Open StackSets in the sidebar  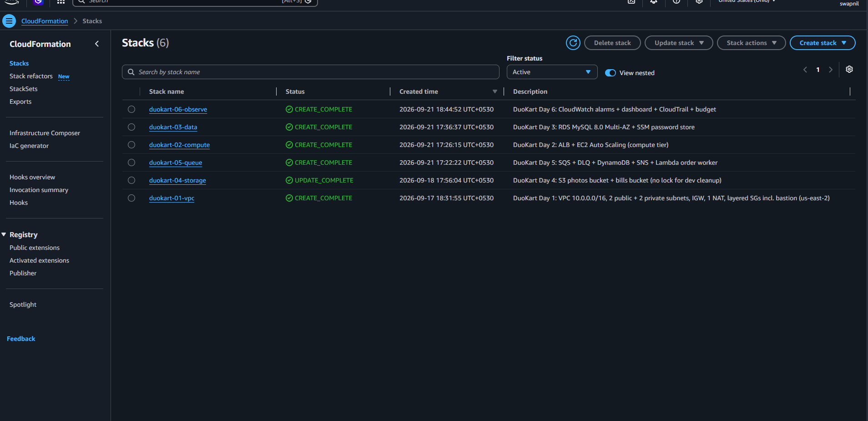click(24, 89)
